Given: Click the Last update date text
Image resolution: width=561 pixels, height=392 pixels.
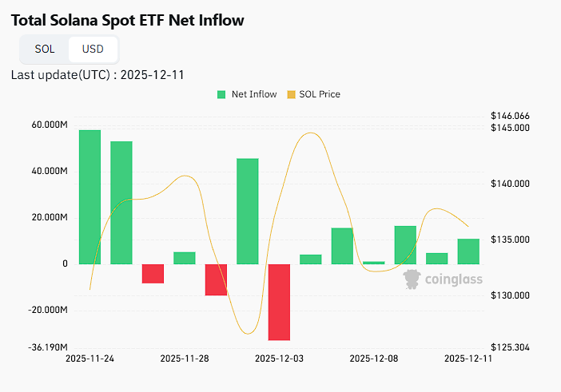Looking at the screenshot, I should point(98,74).
